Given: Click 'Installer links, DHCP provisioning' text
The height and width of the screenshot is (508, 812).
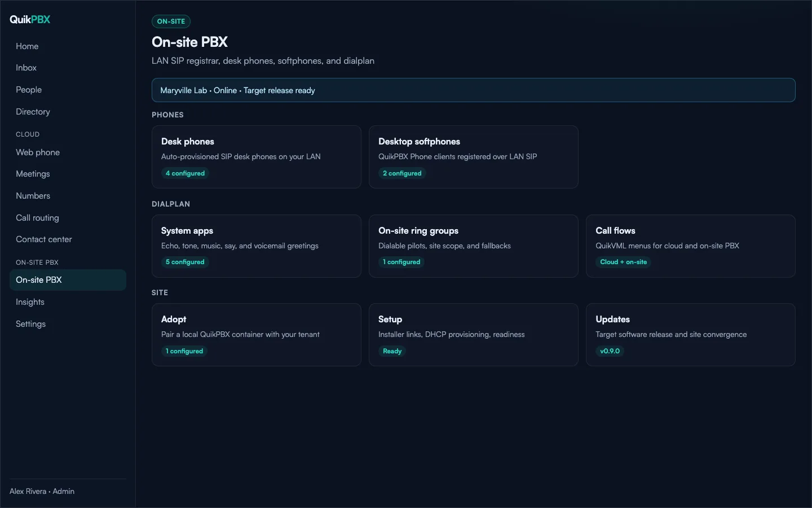Looking at the screenshot, I should (x=452, y=335).
